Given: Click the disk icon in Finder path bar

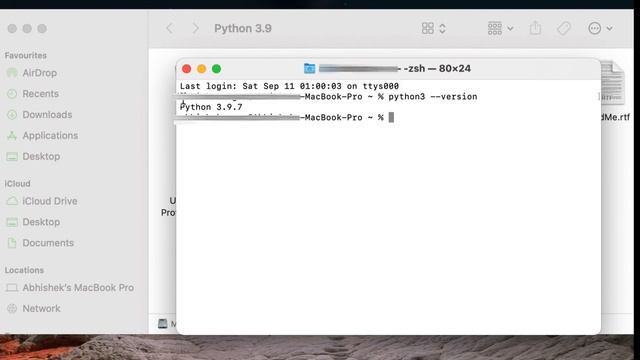Looking at the screenshot, I should 162,324.
